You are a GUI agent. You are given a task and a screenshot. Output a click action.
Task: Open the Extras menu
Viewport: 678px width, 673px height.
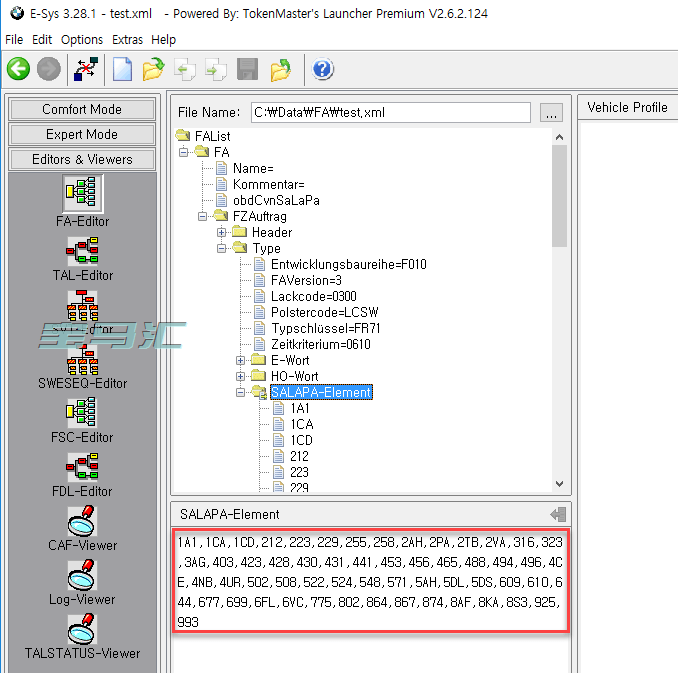tap(127, 40)
